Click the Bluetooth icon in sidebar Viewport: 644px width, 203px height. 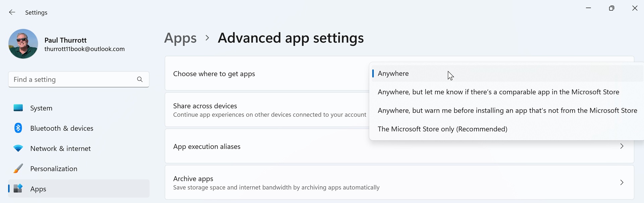(18, 128)
